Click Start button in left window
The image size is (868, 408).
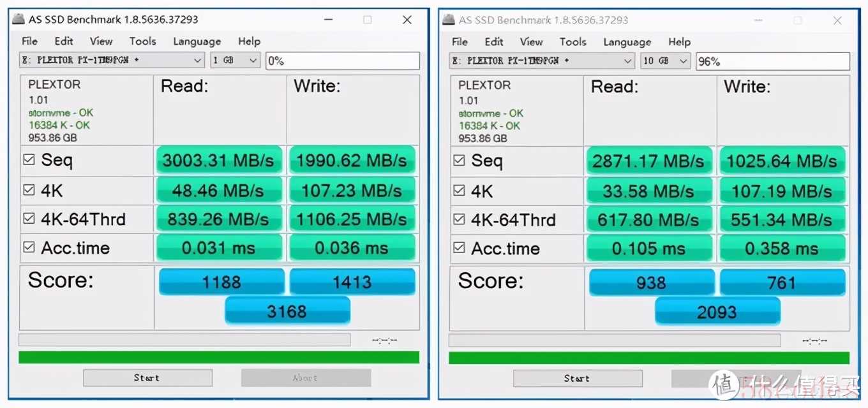(147, 377)
